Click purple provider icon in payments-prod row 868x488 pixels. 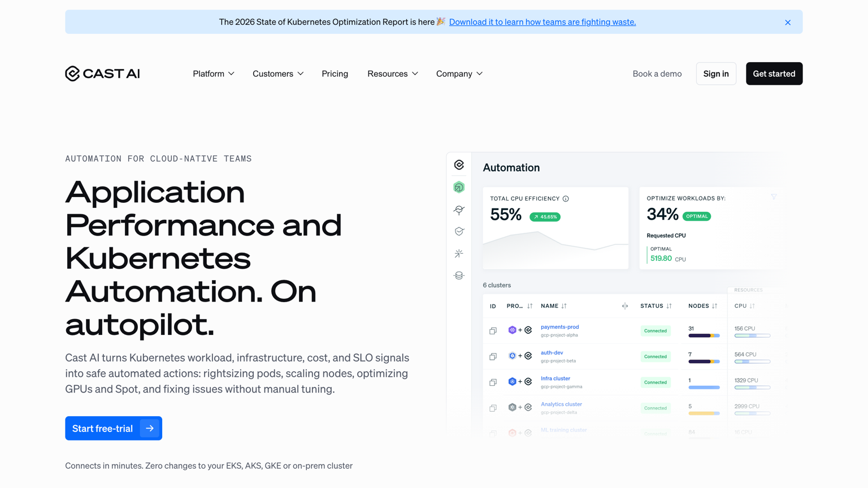[512, 330]
